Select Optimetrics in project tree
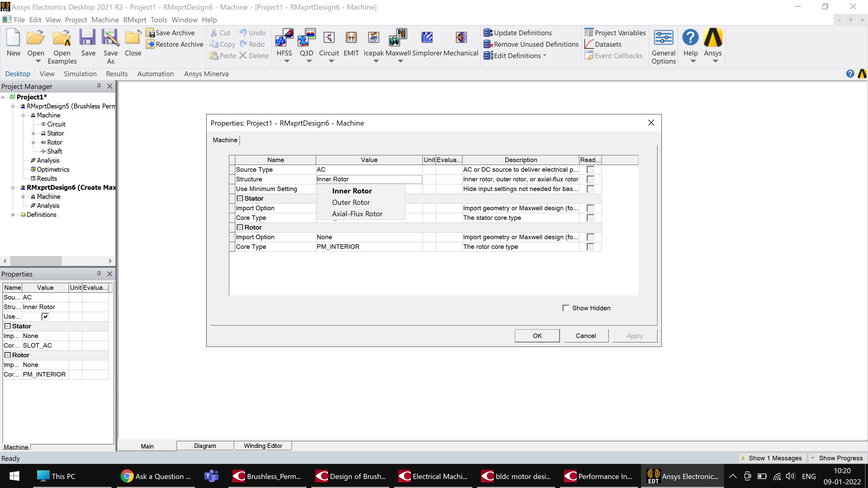This screenshot has height=488, width=868. pyautogui.click(x=53, y=169)
